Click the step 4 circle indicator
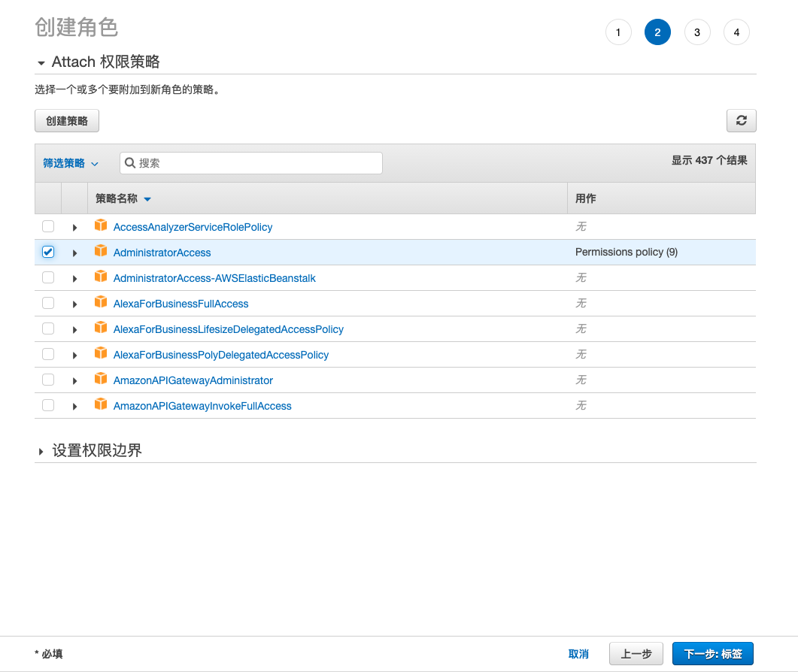 point(736,32)
